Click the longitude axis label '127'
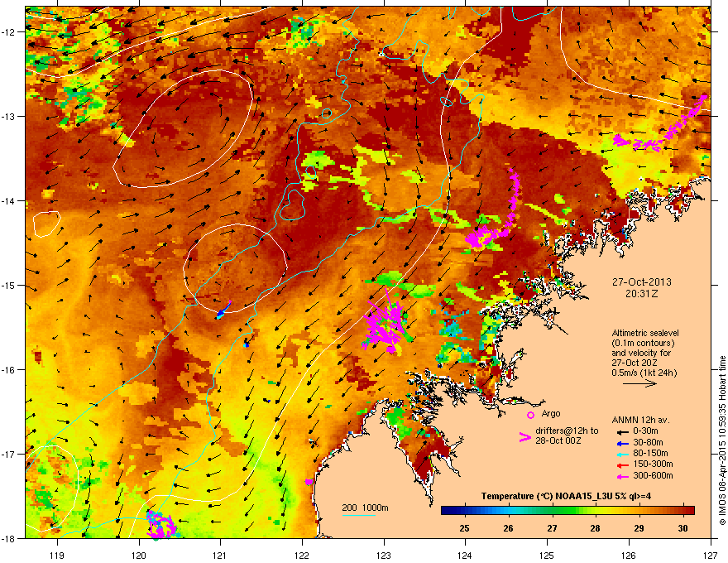The image size is (728, 563). coord(711,555)
